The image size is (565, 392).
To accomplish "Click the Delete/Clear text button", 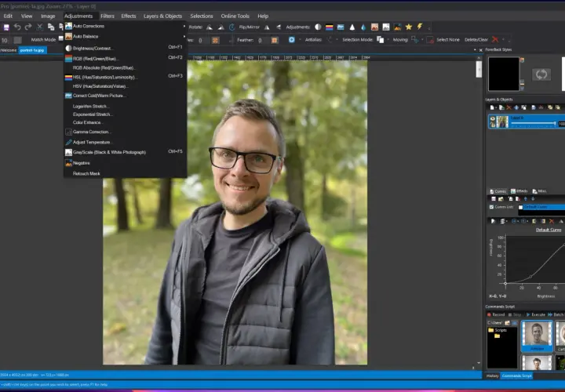I will coord(476,40).
